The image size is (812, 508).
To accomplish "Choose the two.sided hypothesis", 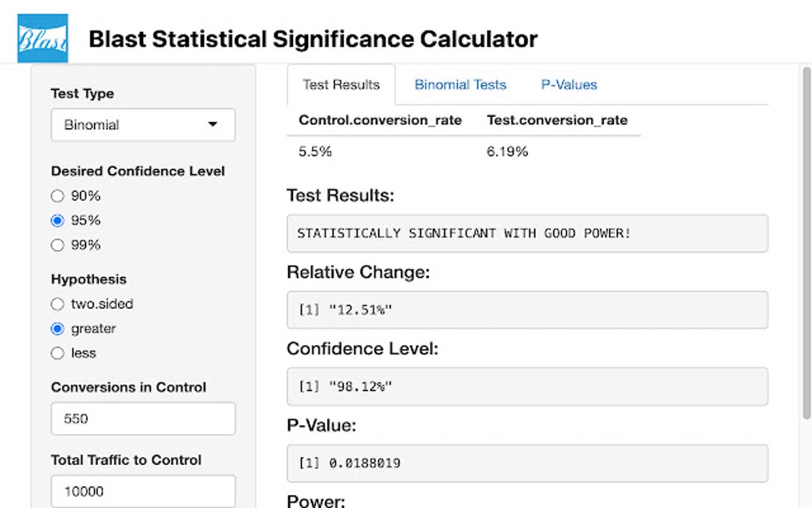I will (57, 303).
